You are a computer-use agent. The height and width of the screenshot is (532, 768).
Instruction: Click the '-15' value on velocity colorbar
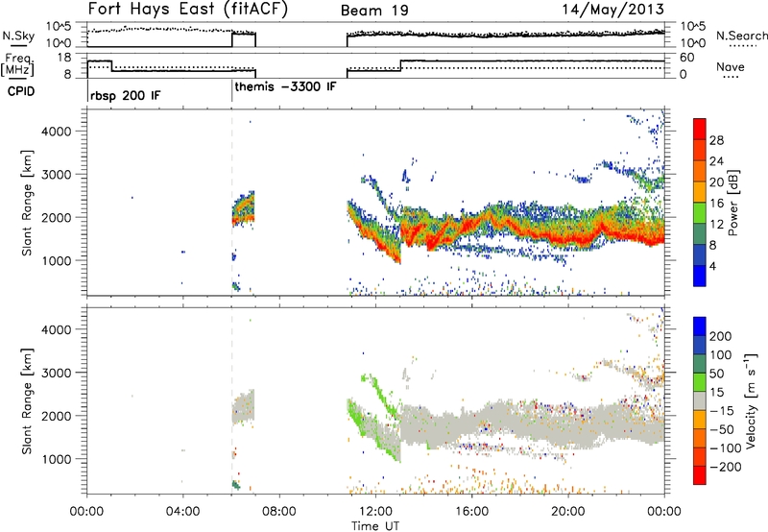[721, 411]
